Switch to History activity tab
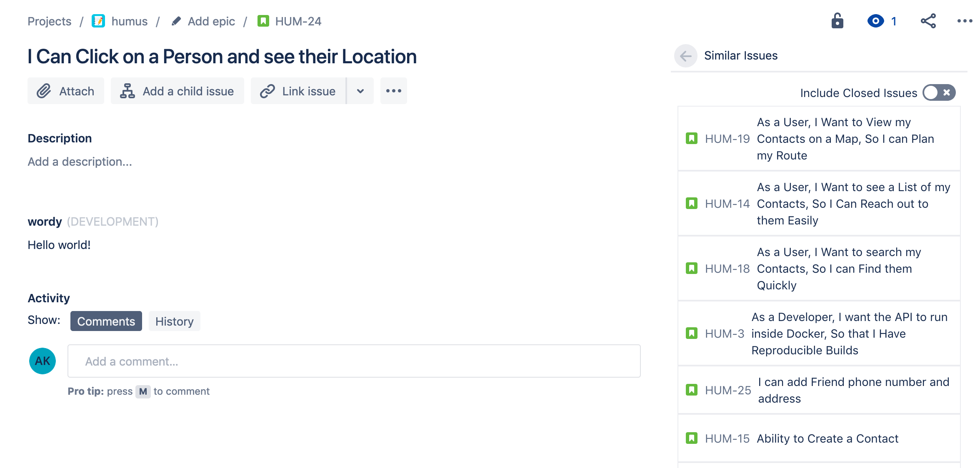Viewport: 980px width, 468px height. [174, 321]
